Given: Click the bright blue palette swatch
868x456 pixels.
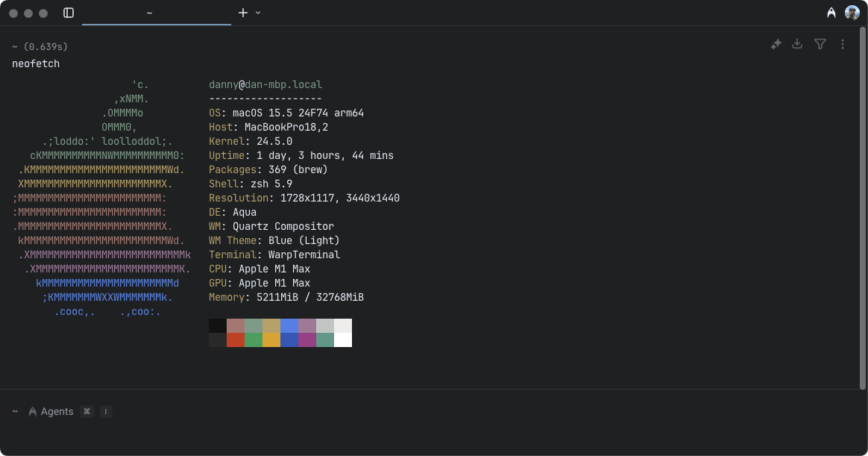Looking at the screenshot, I should click(x=289, y=325).
